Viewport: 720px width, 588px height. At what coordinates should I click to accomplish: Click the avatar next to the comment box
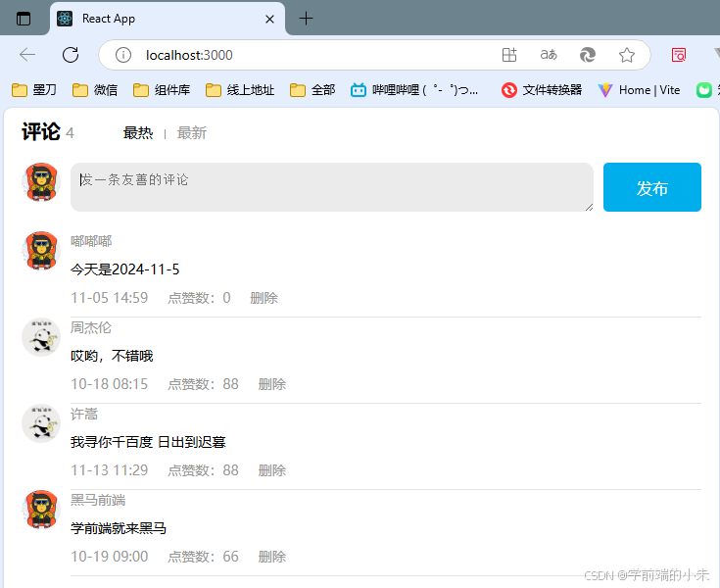41,182
